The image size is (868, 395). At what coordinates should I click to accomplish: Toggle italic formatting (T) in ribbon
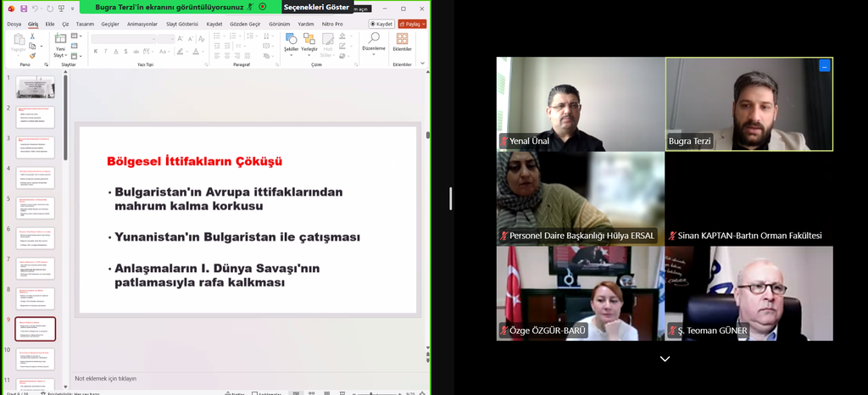pos(106,51)
